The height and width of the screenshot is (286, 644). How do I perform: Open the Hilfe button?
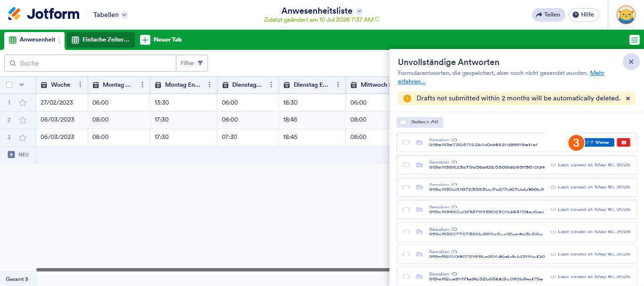pos(584,15)
